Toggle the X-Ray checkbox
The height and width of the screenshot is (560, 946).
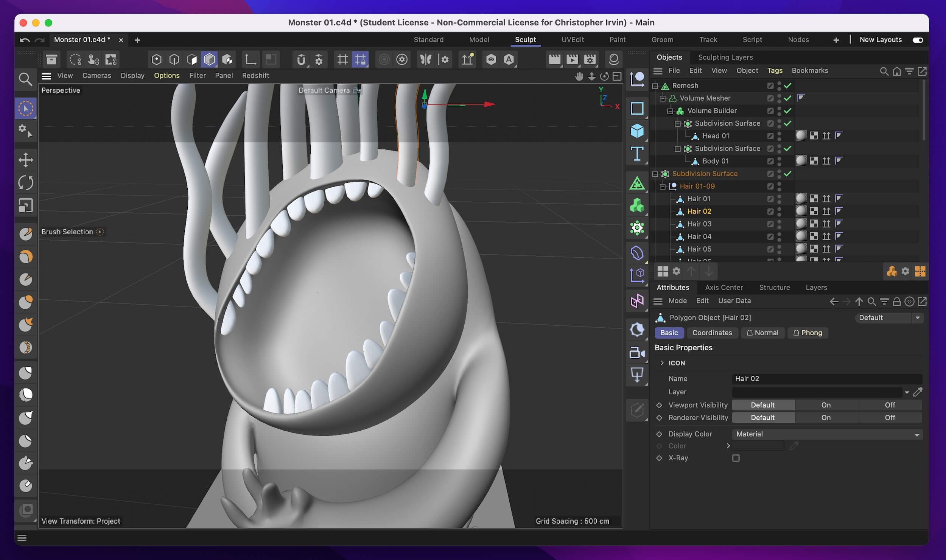click(736, 458)
